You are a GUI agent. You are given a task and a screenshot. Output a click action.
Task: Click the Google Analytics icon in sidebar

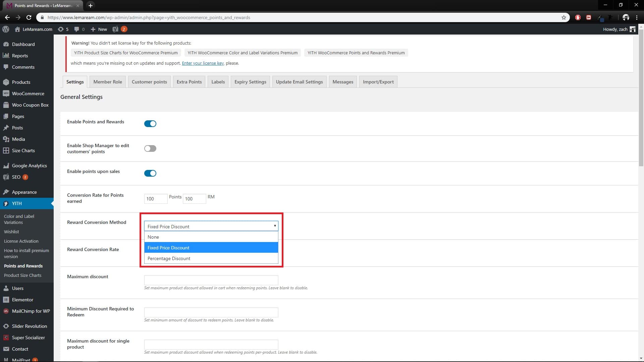(6, 166)
